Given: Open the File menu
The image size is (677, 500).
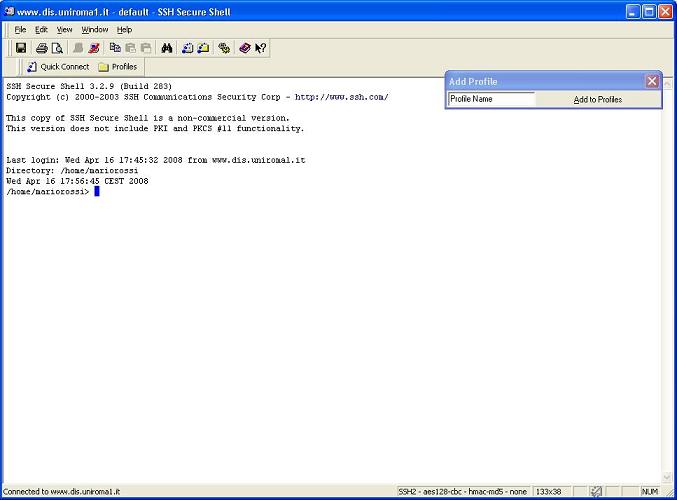Looking at the screenshot, I should click(x=20, y=30).
